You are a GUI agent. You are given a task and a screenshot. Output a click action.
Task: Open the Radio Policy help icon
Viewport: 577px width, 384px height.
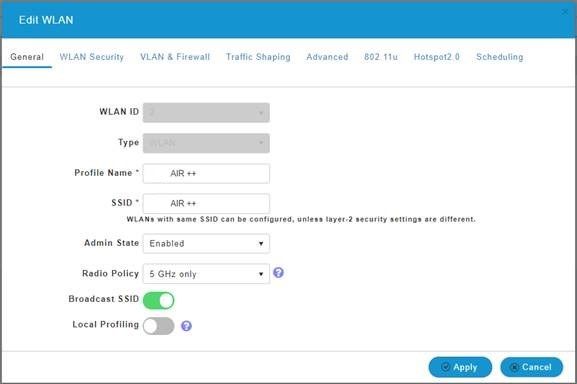[279, 273]
